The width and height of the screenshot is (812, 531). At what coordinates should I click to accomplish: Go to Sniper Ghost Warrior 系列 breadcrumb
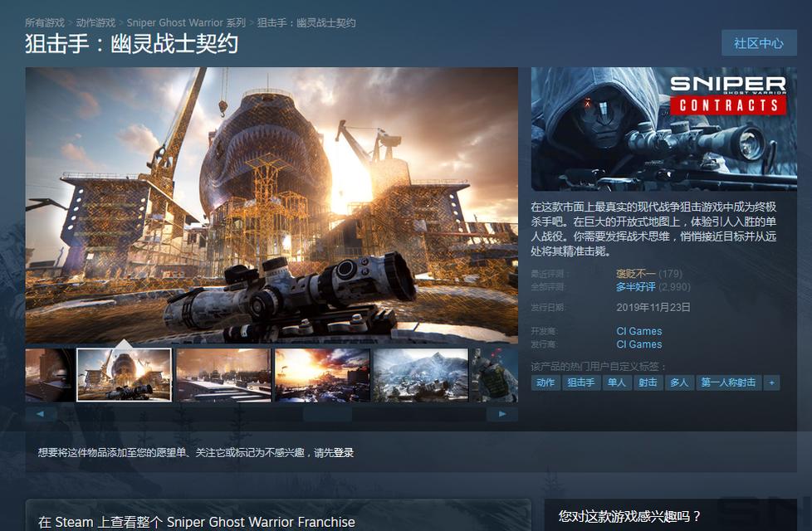click(x=186, y=22)
